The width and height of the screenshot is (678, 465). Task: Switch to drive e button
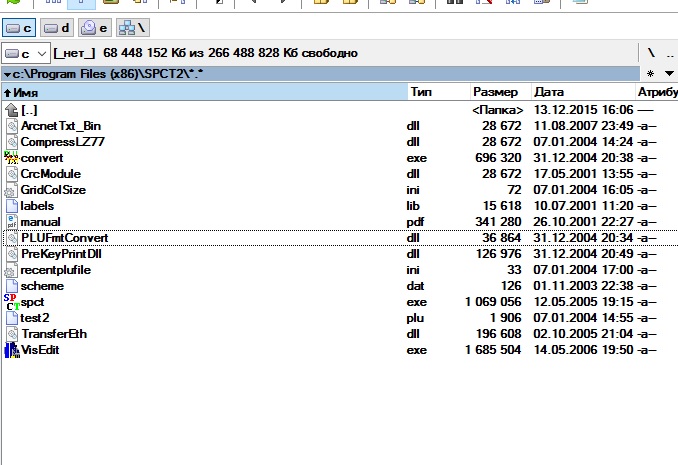(96, 28)
